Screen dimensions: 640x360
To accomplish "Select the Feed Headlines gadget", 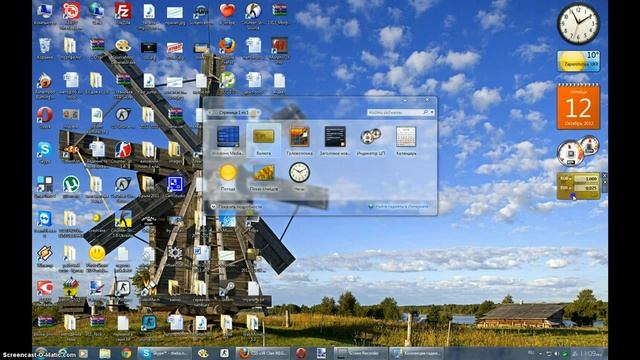I will coord(335,140).
